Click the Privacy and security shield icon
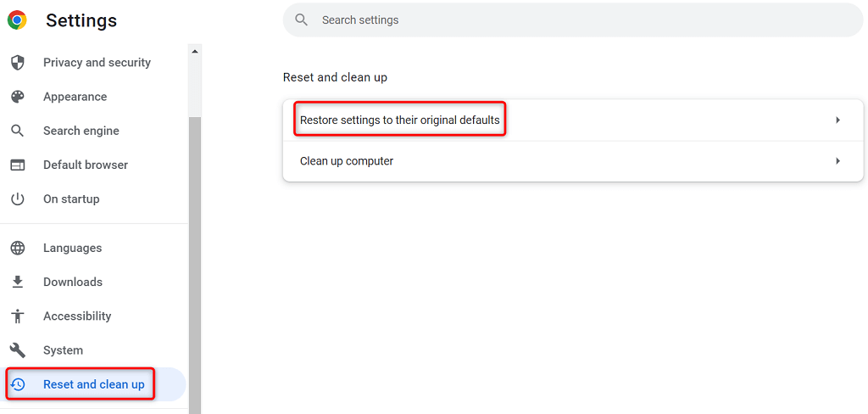 coord(17,63)
